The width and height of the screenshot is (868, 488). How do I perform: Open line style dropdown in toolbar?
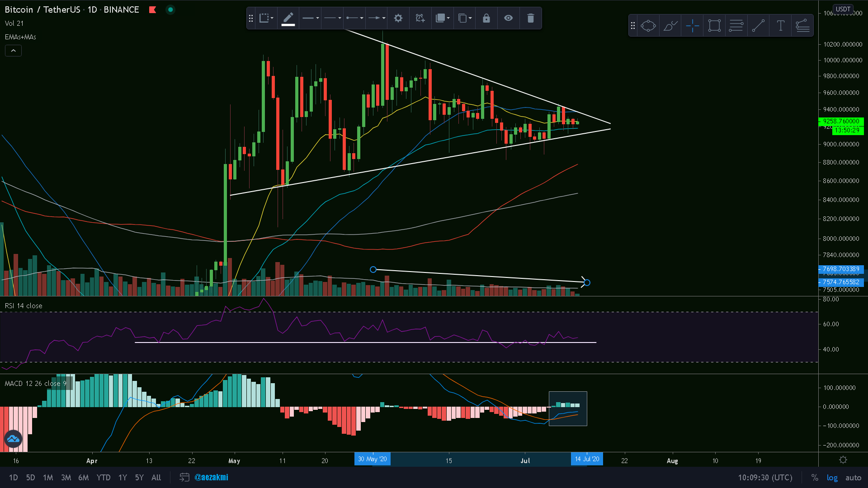333,18
